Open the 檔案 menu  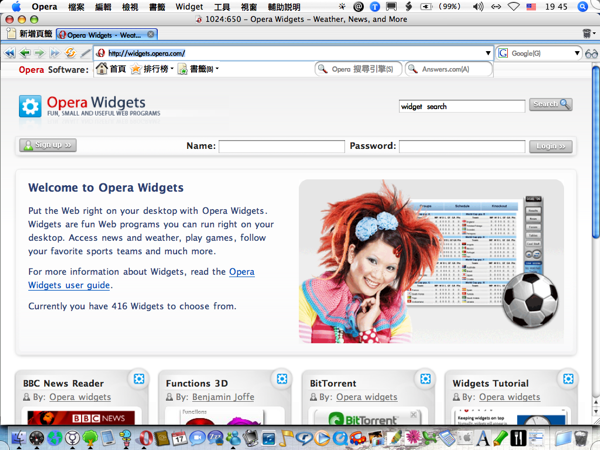click(76, 7)
